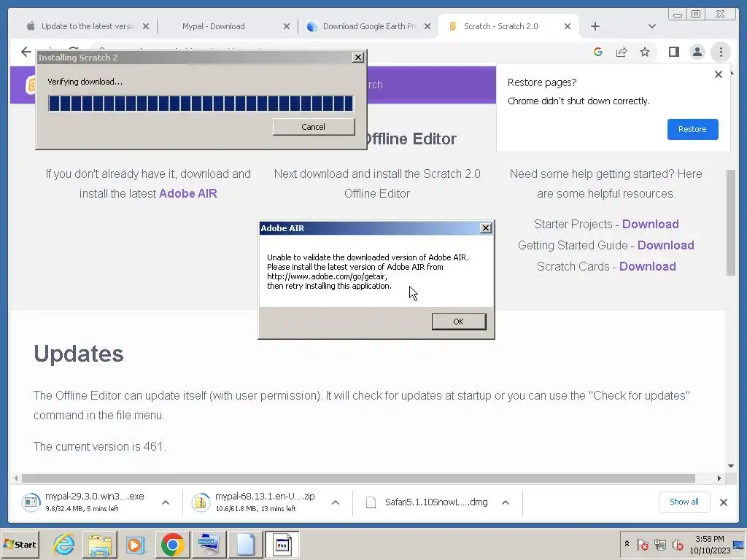This screenshot has width=747, height=560.
Task: Click OK in the Adobe AIR dialog
Action: (x=458, y=322)
